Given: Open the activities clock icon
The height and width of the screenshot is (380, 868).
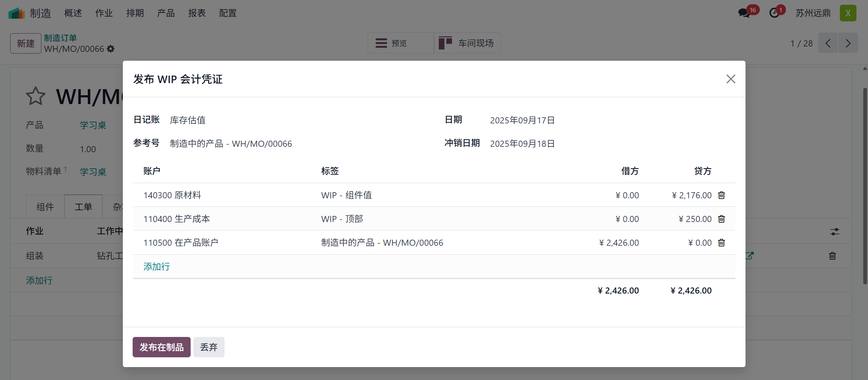Looking at the screenshot, I should 774,13.
